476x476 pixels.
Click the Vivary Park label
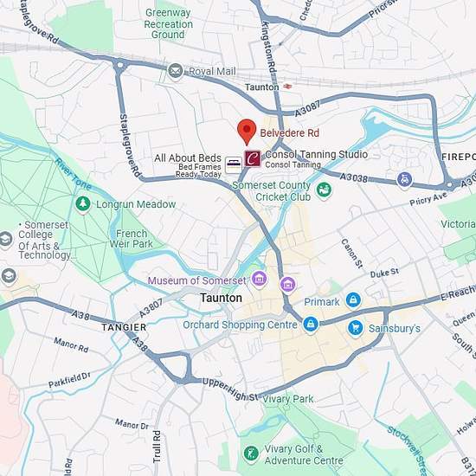coord(288,399)
